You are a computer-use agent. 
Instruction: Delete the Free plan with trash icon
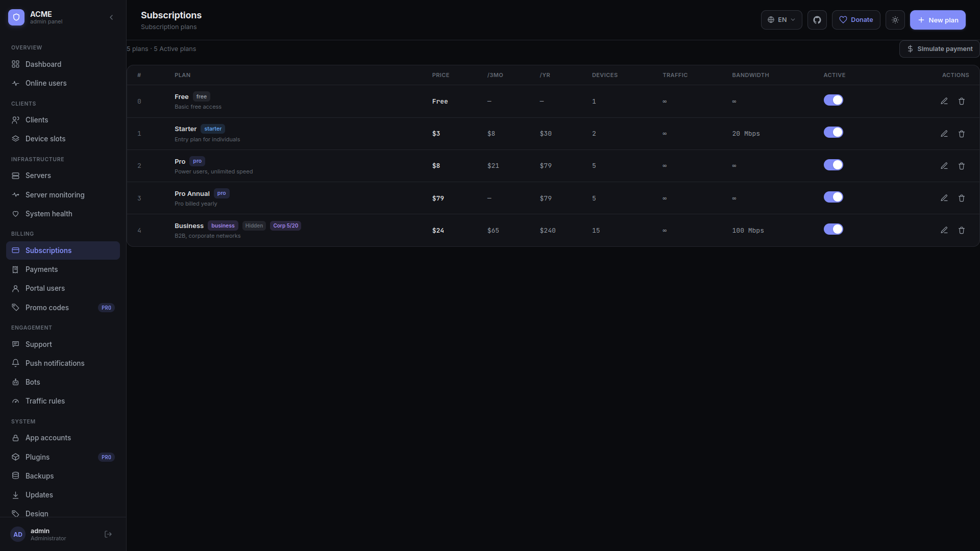[x=962, y=102]
